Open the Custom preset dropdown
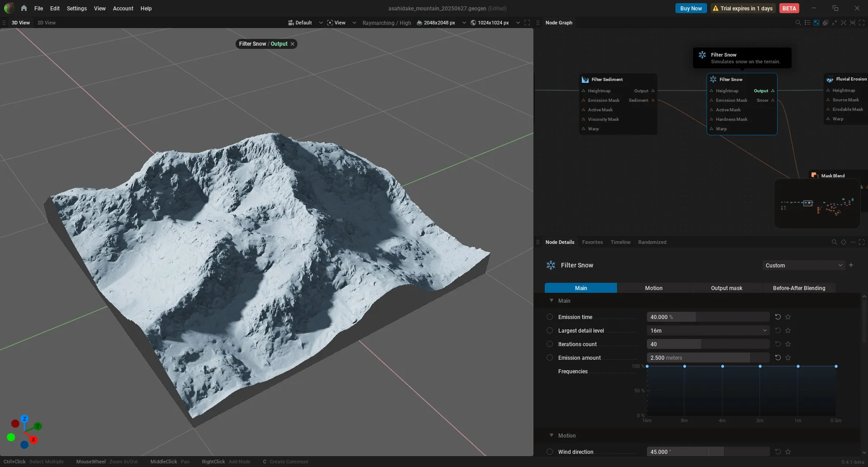The image size is (868, 467). point(803,265)
